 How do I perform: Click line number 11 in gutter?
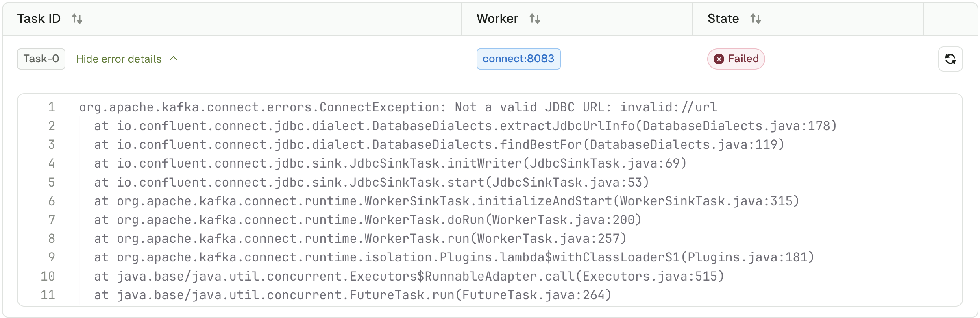48,295
